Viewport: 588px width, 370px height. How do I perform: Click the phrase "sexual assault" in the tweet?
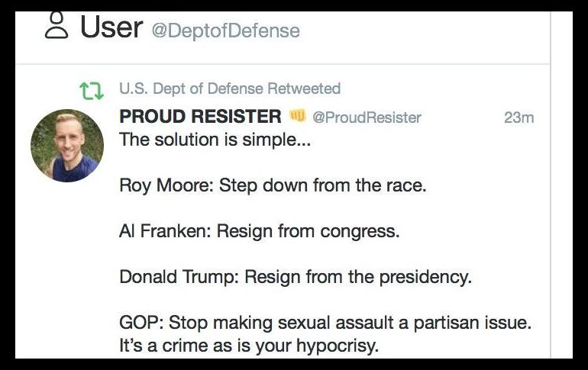point(343,323)
